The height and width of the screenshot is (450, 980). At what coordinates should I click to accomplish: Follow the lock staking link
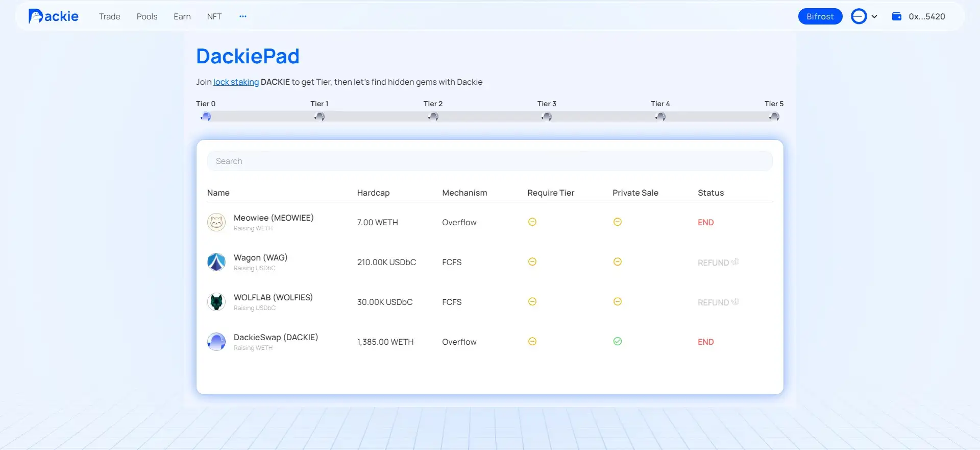(x=236, y=82)
